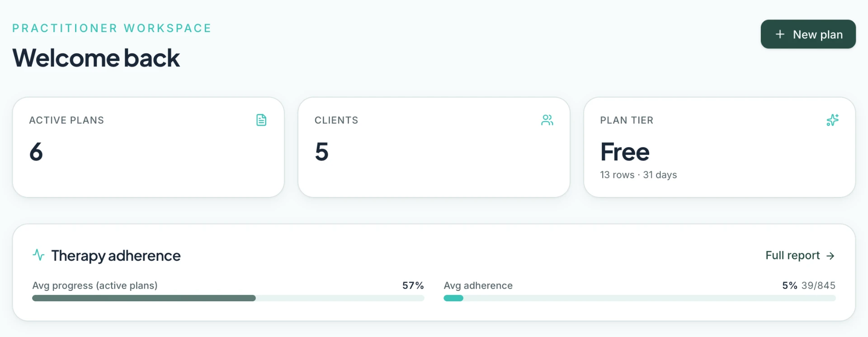
Task: Click the Welcome back heading
Action: pyautogui.click(x=96, y=58)
